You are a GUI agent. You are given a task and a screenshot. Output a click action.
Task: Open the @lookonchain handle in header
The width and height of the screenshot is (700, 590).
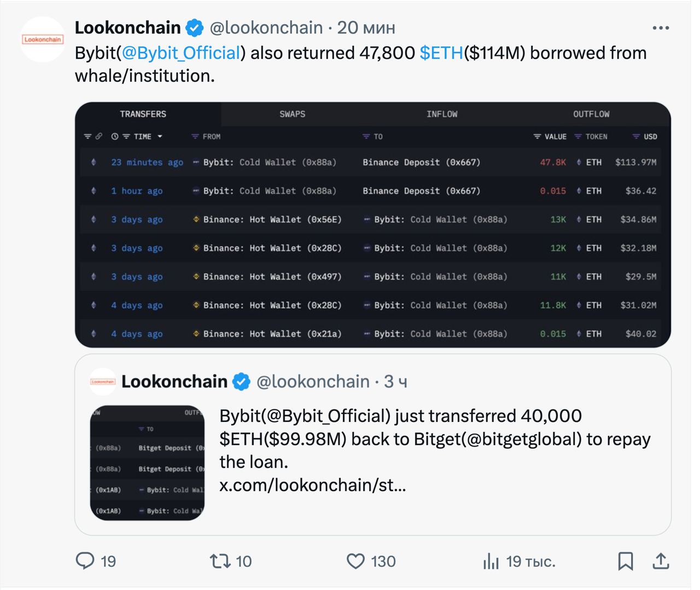266,27
